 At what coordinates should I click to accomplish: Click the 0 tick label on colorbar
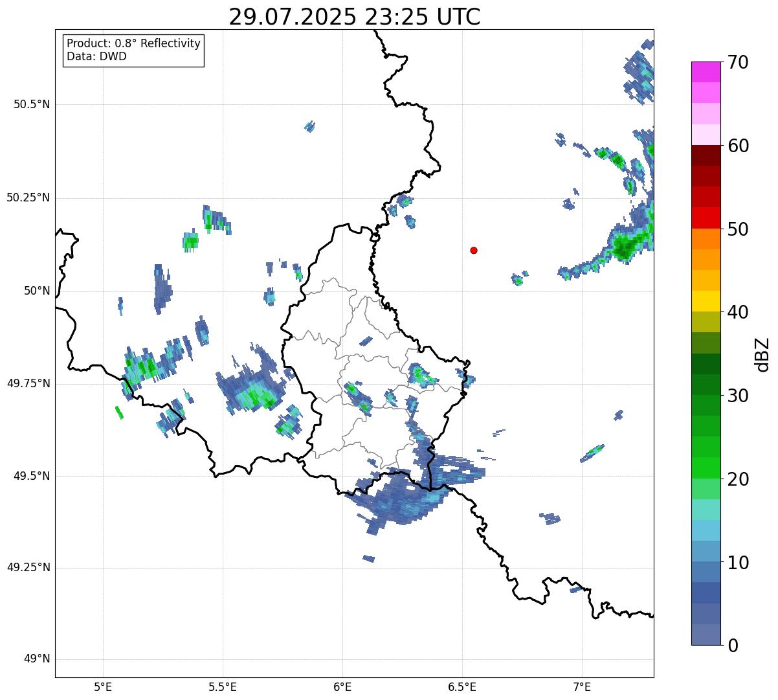(x=733, y=645)
